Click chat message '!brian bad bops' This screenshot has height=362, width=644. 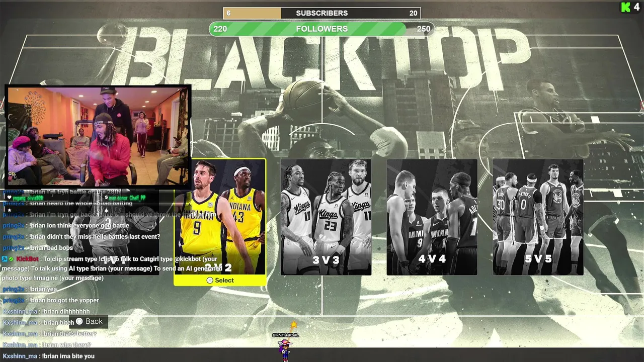click(x=51, y=248)
